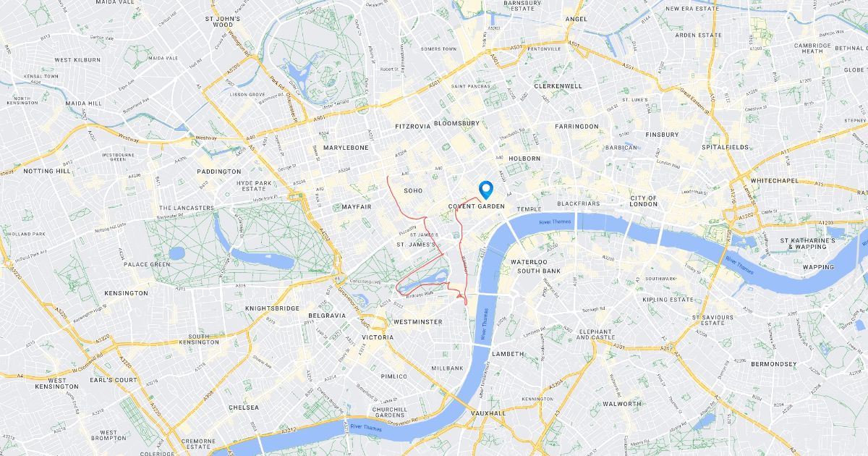Select the Covent Garden map label
Viewport: 868px width, 456px height.
[477, 206]
